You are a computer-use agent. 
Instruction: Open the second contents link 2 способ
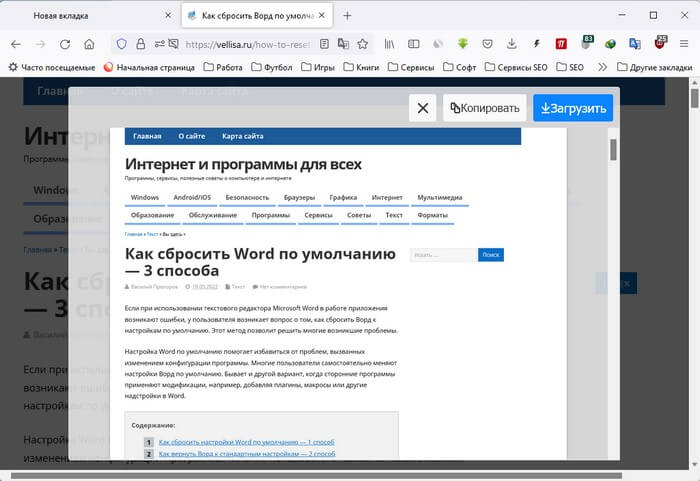247,454
